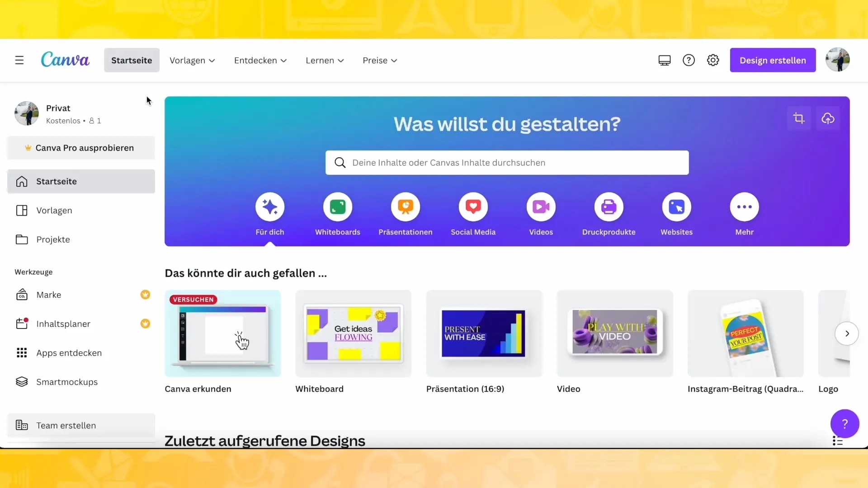Switch to the Startseite tab
This screenshot has width=868, height=488.
point(132,60)
